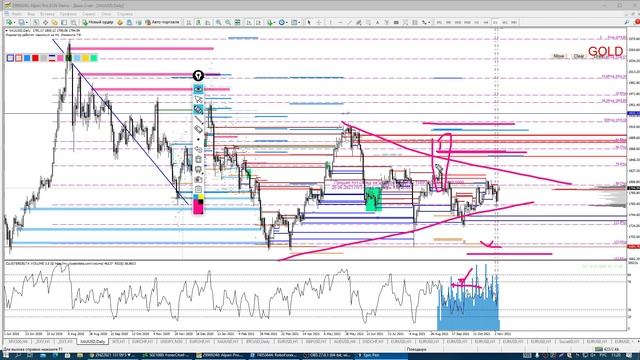Open the Strategy Tester icon

click(73, 22)
